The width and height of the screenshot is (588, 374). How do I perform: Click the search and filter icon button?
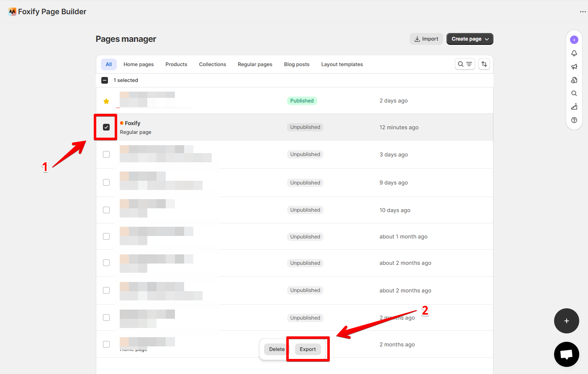[465, 64]
